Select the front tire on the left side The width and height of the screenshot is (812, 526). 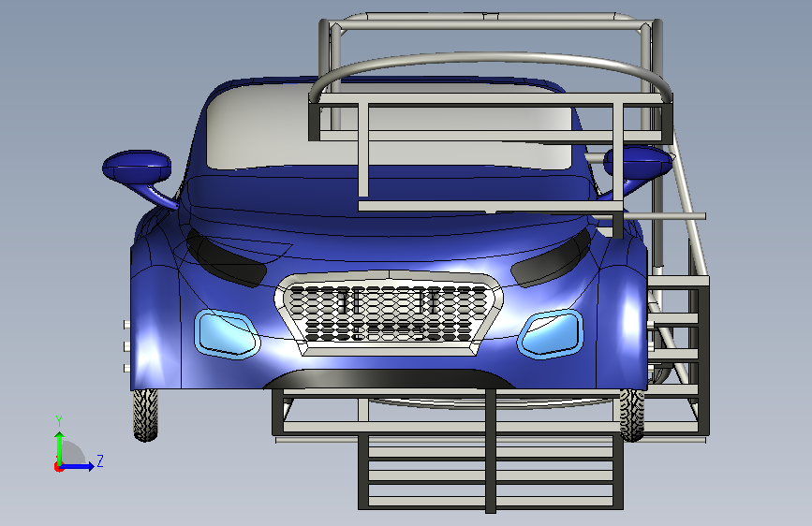[145, 415]
